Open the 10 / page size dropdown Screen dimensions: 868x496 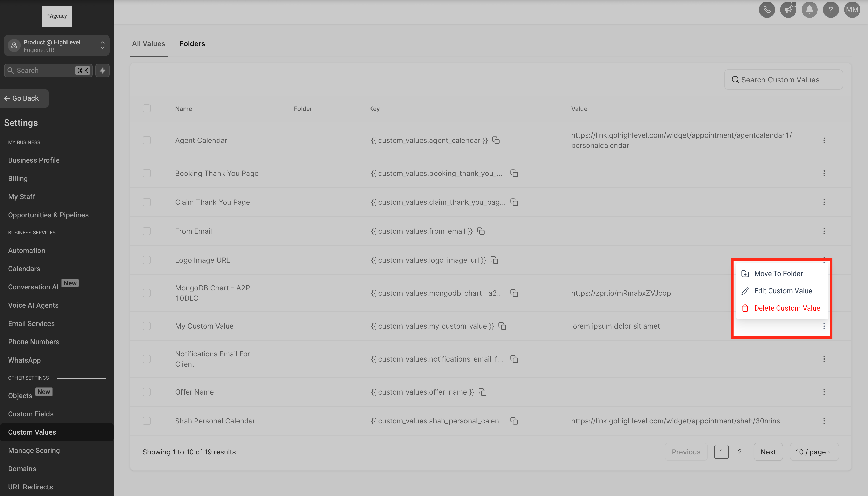pyautogui.click(x=814, y=452)
